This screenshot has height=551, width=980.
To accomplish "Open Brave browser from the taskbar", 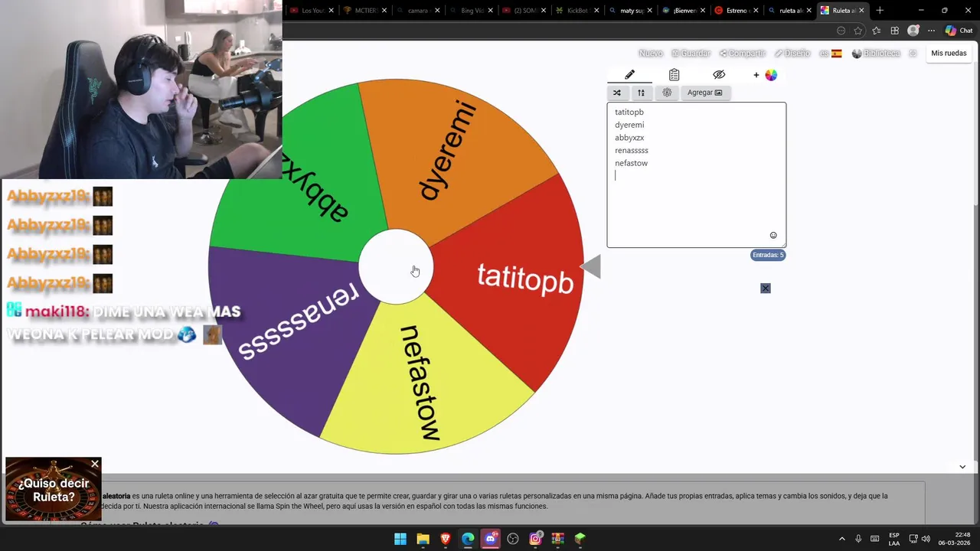I will (446, 539).
